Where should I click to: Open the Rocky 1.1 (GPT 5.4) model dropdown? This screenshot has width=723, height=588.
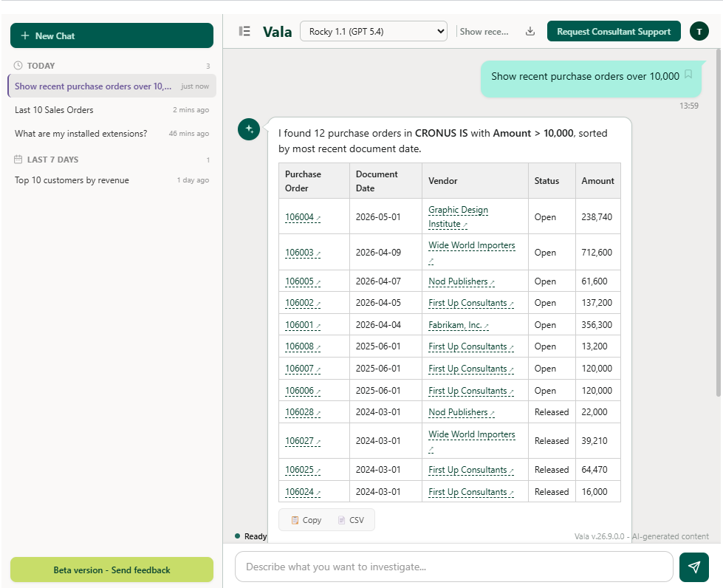[374, 31]
